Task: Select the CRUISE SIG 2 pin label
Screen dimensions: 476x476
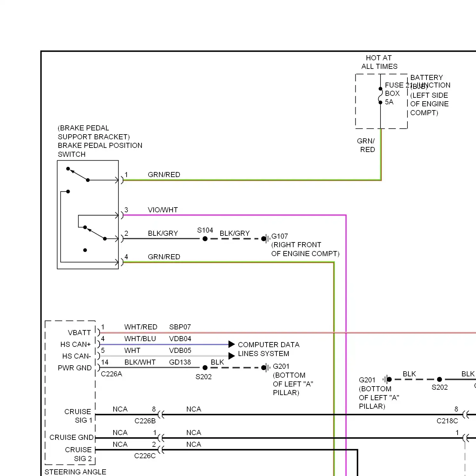Action: (78, 454)
